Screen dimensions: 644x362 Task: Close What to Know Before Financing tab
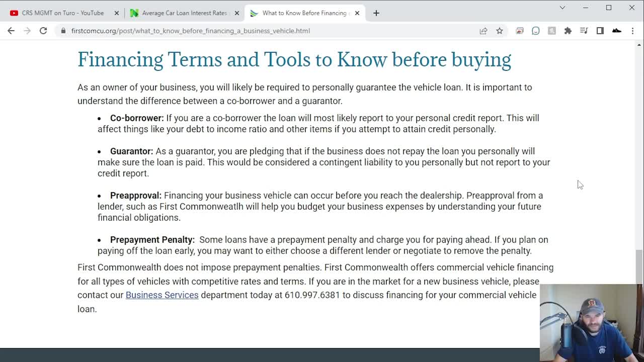click(x=357, y=13)
